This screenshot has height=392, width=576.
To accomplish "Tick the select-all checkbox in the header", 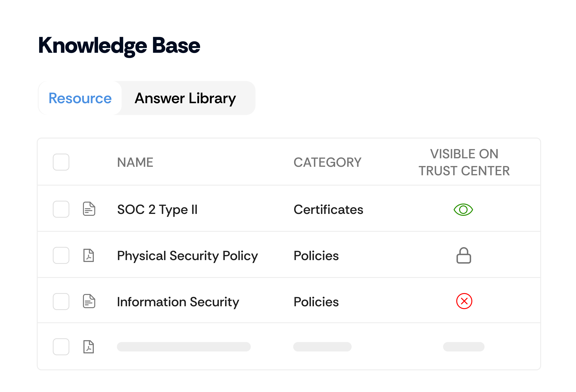I will click(61, 162).
